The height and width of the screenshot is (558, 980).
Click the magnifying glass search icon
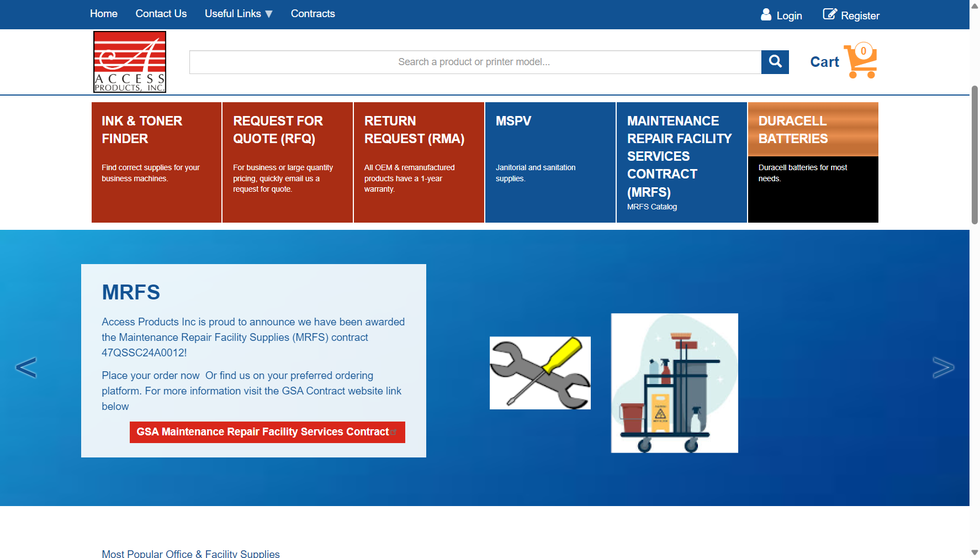tap(775, 62)
